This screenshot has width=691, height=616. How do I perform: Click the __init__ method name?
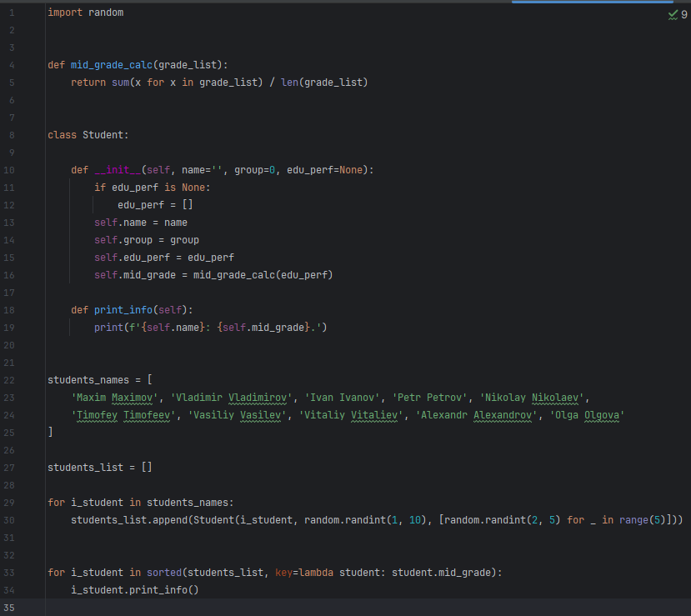pyautogui.click(x=118, y=170)
